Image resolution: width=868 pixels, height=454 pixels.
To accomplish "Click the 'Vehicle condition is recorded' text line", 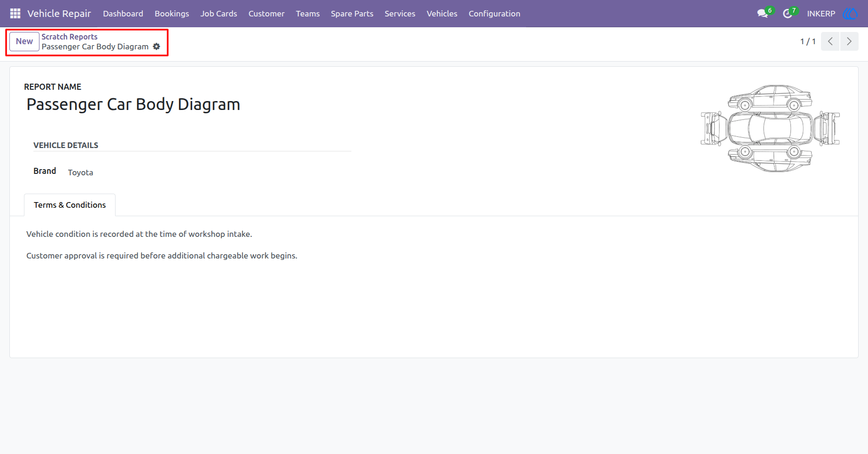I will tap(139, 234).
